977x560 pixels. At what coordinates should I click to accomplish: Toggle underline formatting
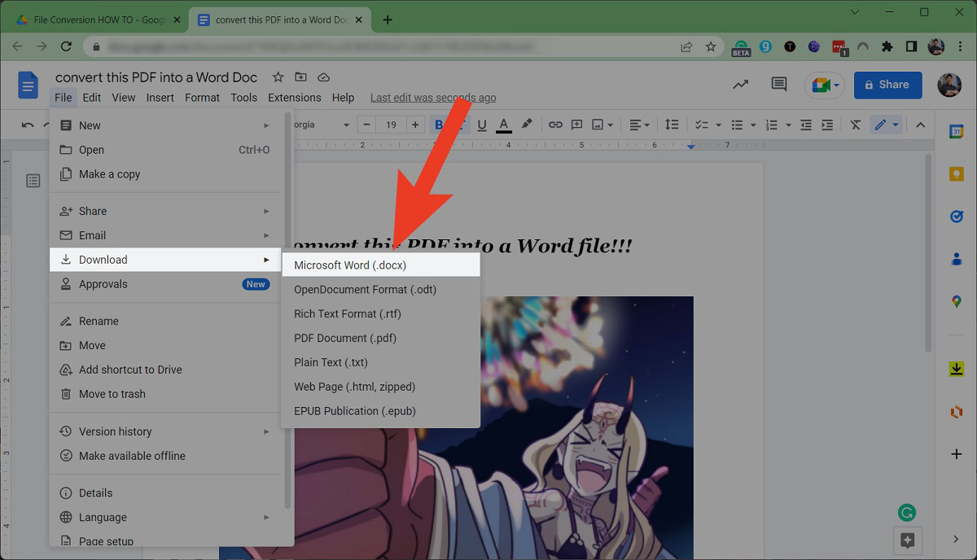tap(482, 125)
